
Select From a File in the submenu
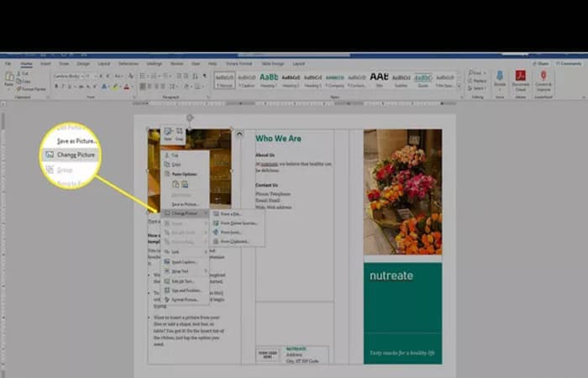pyautogui.click(x=232, y=214)
